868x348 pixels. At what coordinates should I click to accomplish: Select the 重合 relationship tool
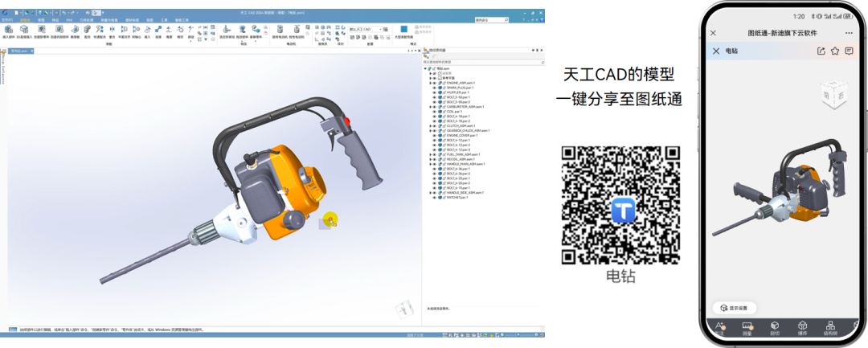(x=112, y=31)
